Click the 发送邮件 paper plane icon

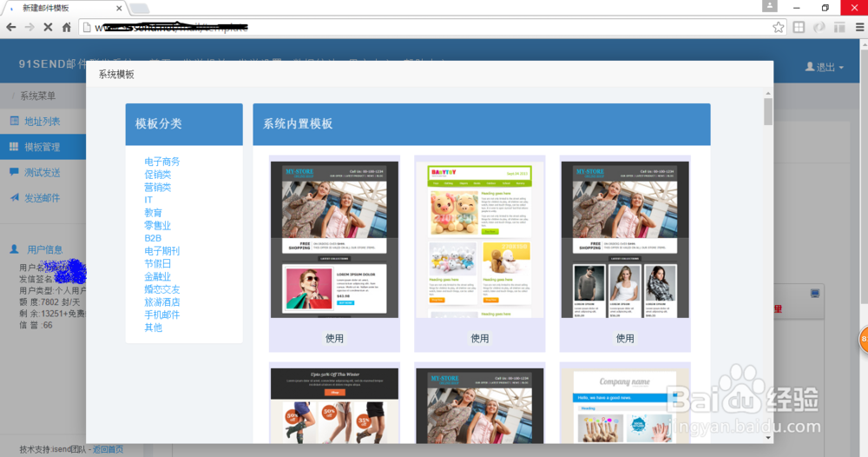coord(15,197)
